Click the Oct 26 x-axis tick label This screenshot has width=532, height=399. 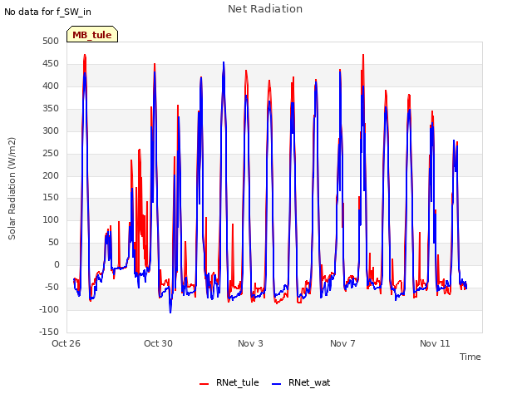click(66, 343)
